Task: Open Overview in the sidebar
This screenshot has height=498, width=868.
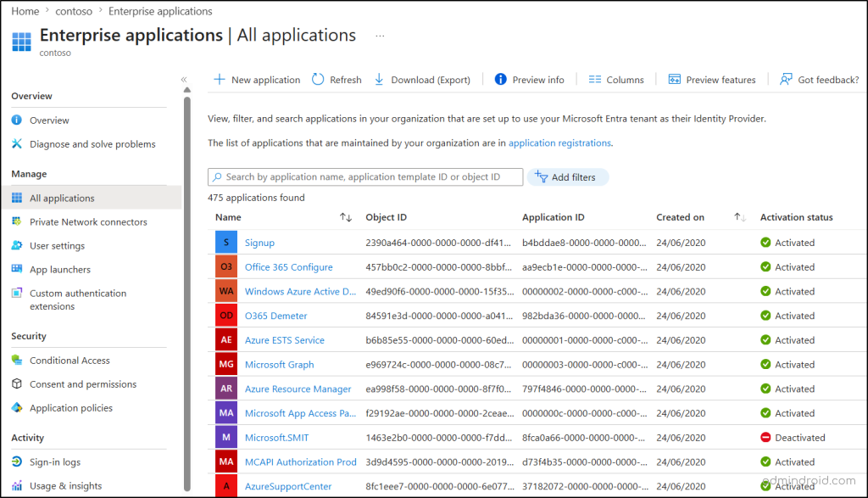Action: (49, 120)
